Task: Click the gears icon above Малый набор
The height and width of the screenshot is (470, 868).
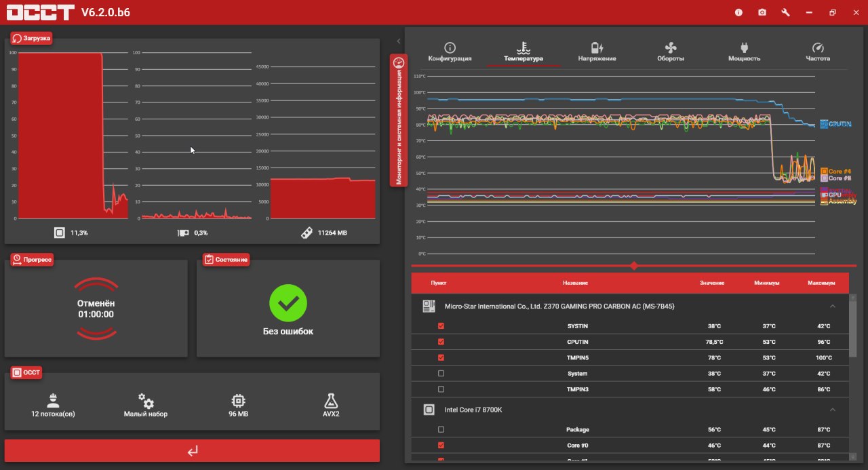Action: pos(146,400)
